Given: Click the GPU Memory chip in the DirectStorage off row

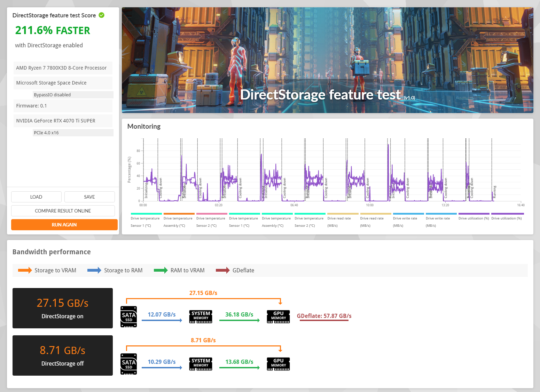Looking at the screenshot, I should tap(278, 364).
